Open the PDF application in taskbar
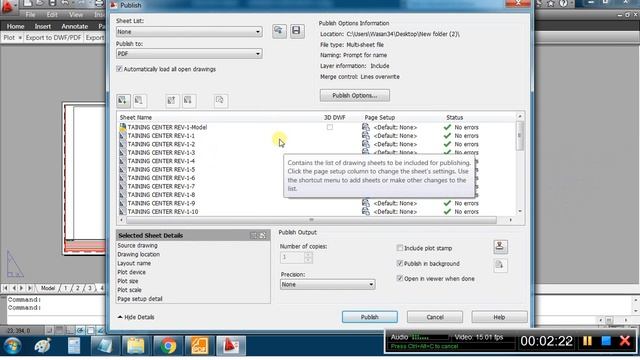Image resolution: width=640 pixels, height=360 pixels. tap(199, 346)
